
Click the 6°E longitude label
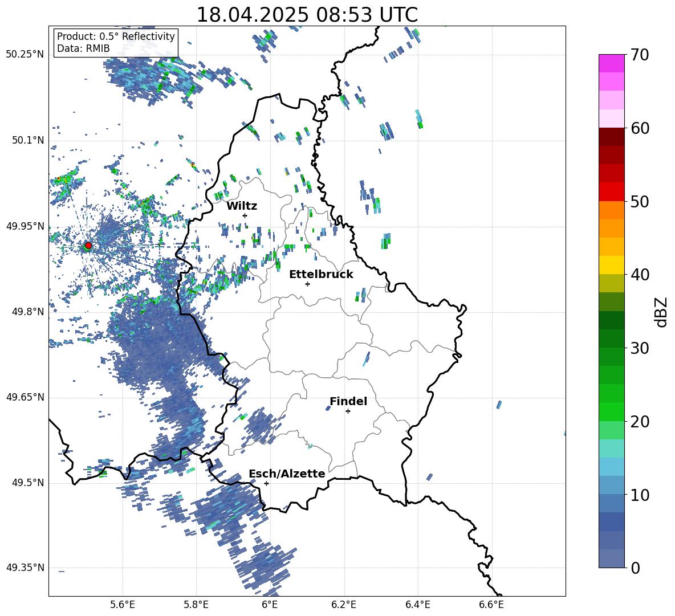pyautogui.click(x=270, y=605)
